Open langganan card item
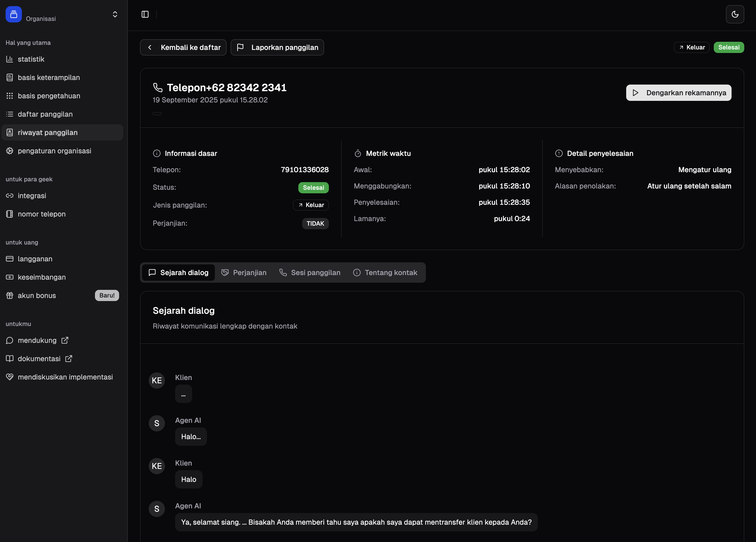This screenshot has width=756, height=542. 35,259
